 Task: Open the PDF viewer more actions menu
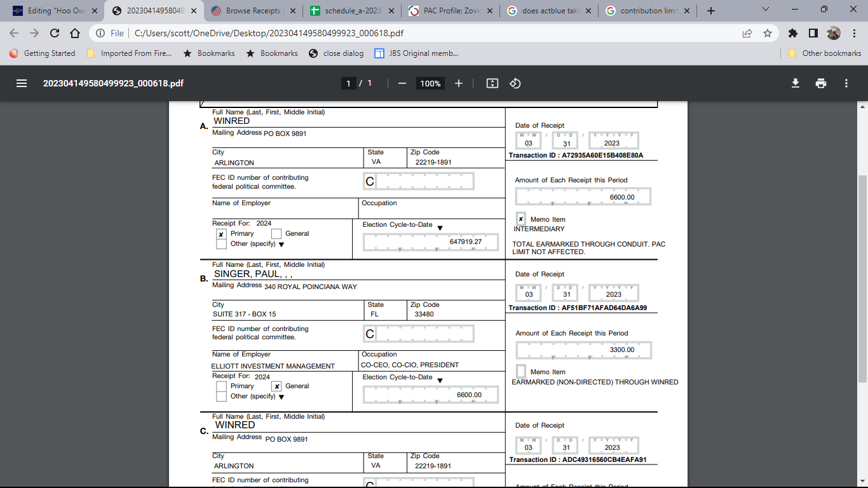tap(846, 83)
